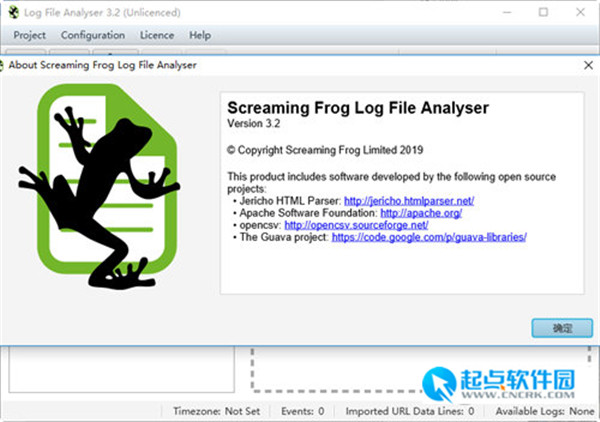Click the Screaming Frog logo image
The image size is (600, 422).
point(100,186)
